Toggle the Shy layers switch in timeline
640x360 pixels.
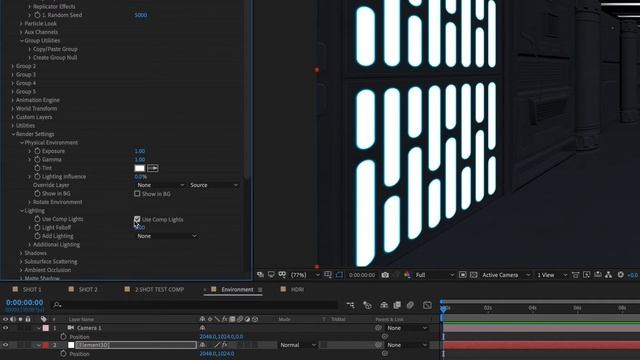[384, 305]
